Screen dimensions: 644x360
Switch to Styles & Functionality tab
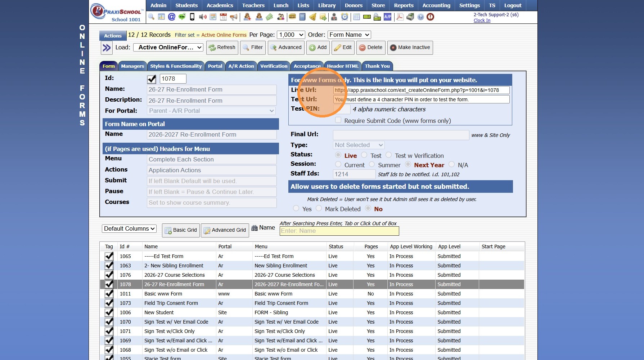176,66
